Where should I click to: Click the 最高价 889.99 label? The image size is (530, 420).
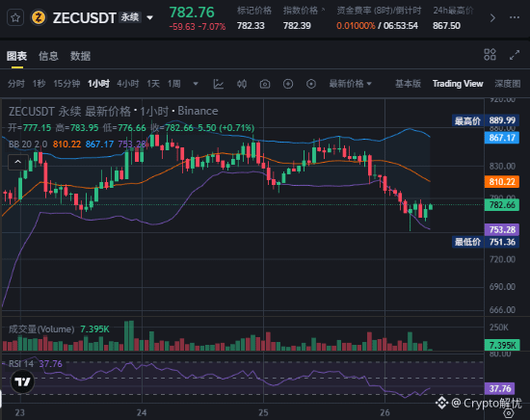486,120
